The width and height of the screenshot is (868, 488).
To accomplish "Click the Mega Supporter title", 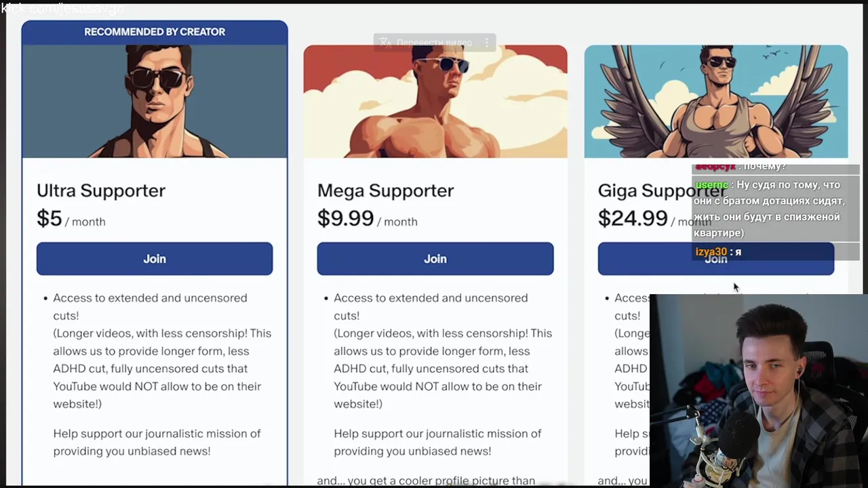I will [385, 190].
